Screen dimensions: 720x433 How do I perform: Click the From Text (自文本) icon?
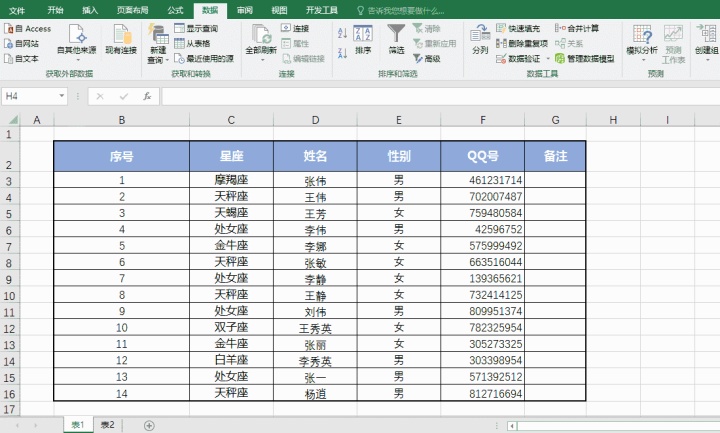[x=8, y=58]
